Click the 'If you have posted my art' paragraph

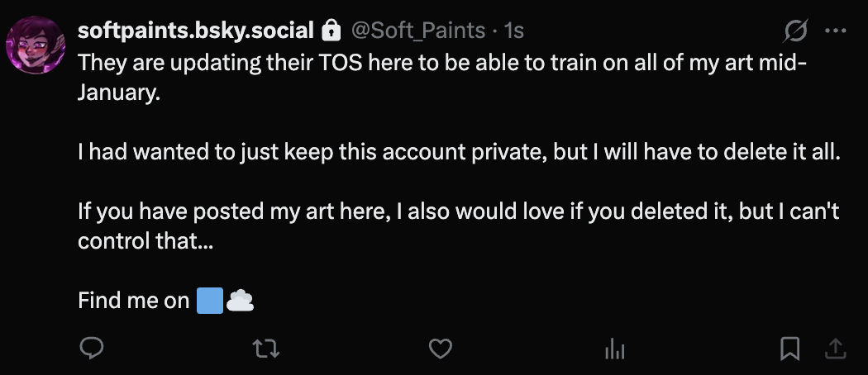coord(458,212)
